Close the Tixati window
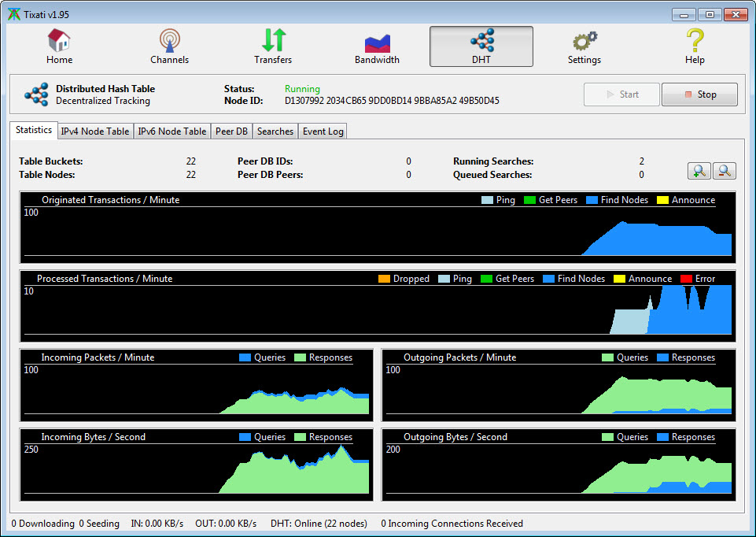Screen dimensions: 756x537 click(x=736, y=15)
